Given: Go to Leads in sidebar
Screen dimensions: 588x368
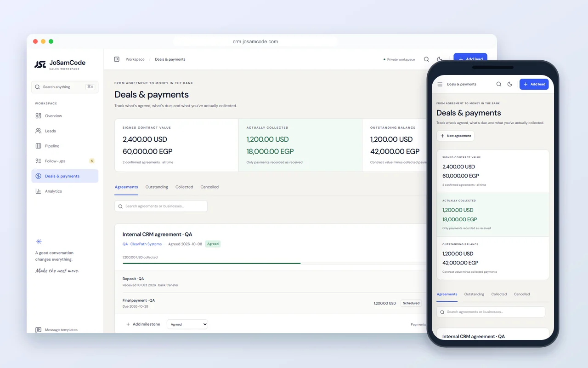Looking at the screenshot, I should coord(65,131).
